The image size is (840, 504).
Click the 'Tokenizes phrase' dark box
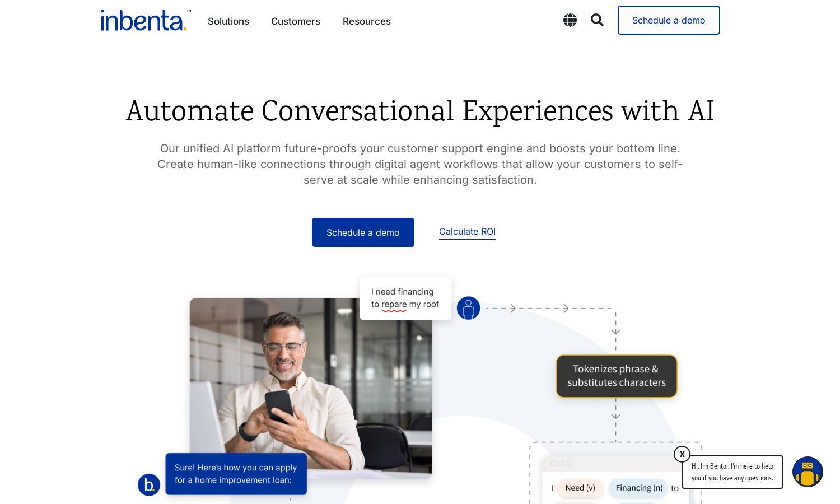coord(617,376)
